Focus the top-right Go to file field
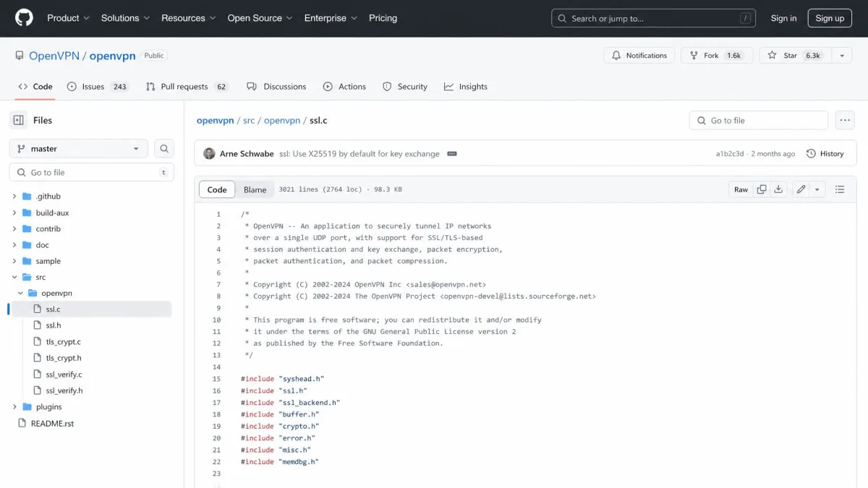This screenshot has height=488, width=868. (758, 120)
